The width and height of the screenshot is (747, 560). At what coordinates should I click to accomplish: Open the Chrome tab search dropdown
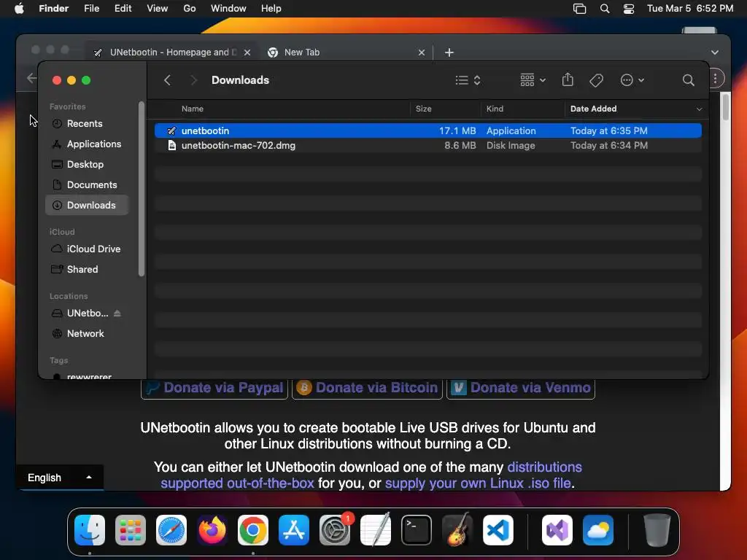(x=714, y=52)
